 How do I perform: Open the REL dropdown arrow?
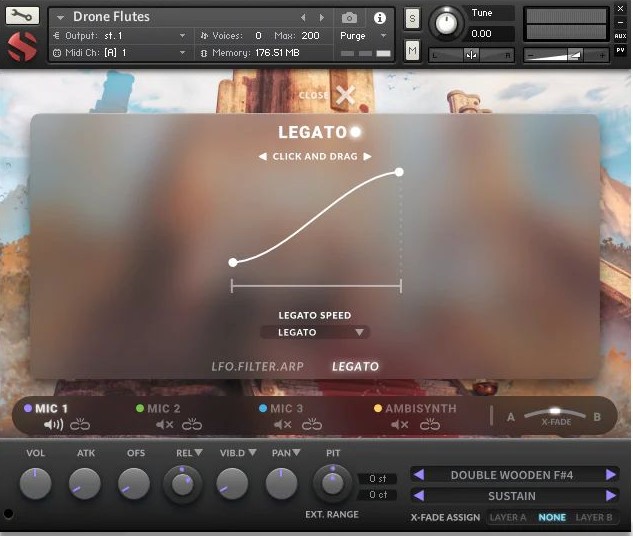198,452
